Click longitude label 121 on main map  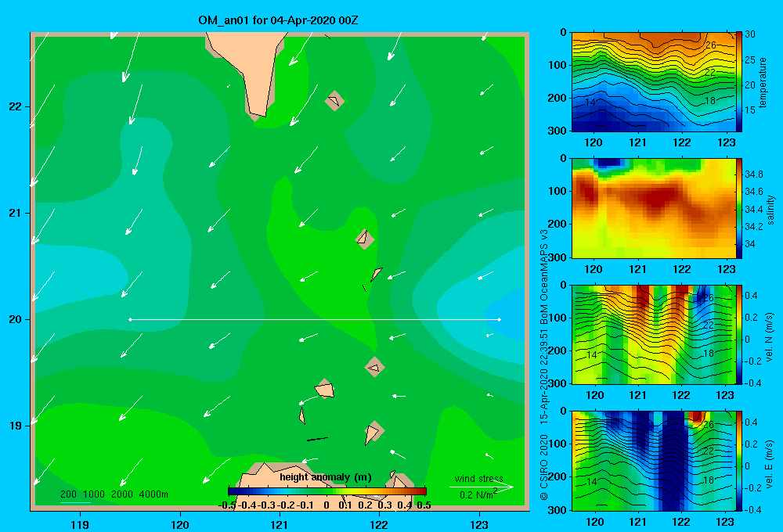coord(280,524)
